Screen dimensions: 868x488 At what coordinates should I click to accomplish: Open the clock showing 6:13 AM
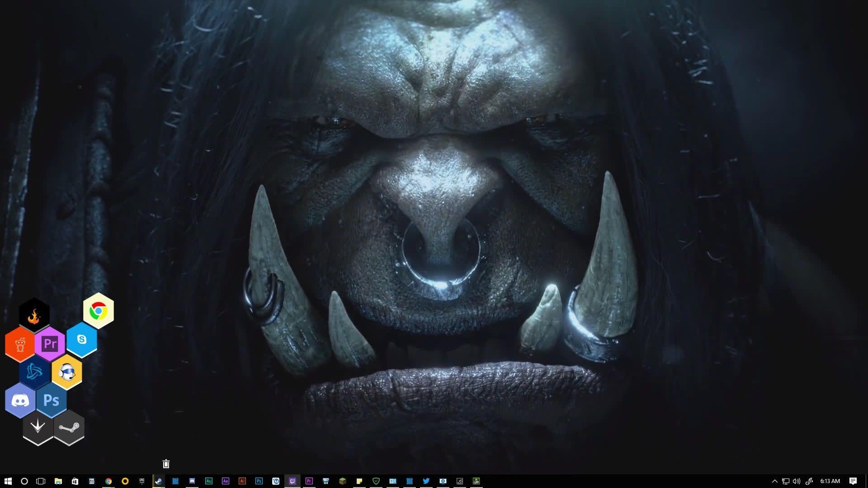(x=830, y=481)
